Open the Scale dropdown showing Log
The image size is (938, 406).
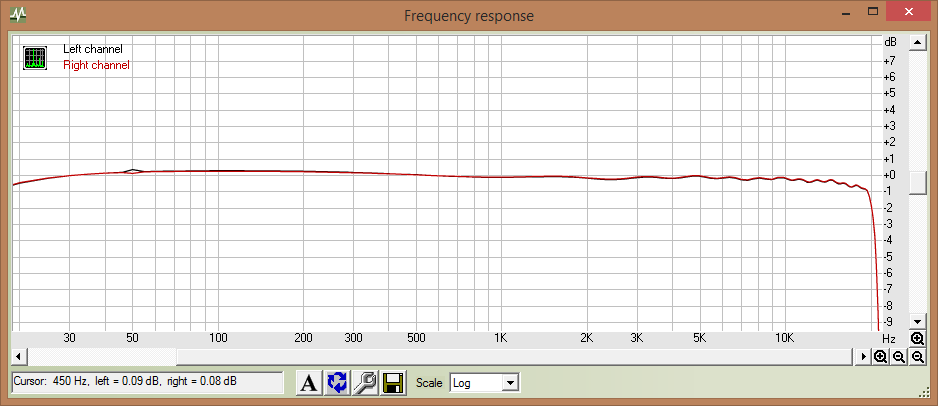click(485, 382)
